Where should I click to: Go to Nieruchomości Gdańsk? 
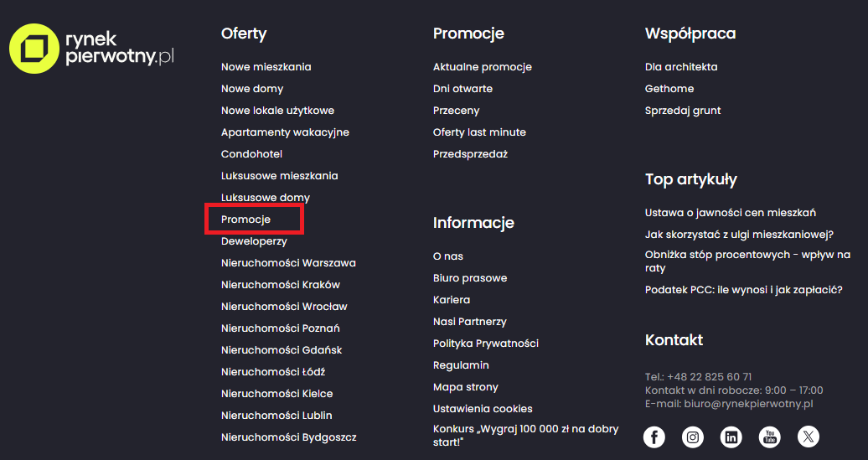[282, 350]
